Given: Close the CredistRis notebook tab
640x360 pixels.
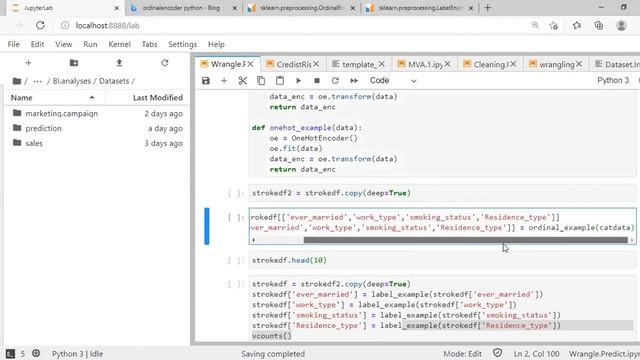Looking at the screenshot, I should [316, 64].
